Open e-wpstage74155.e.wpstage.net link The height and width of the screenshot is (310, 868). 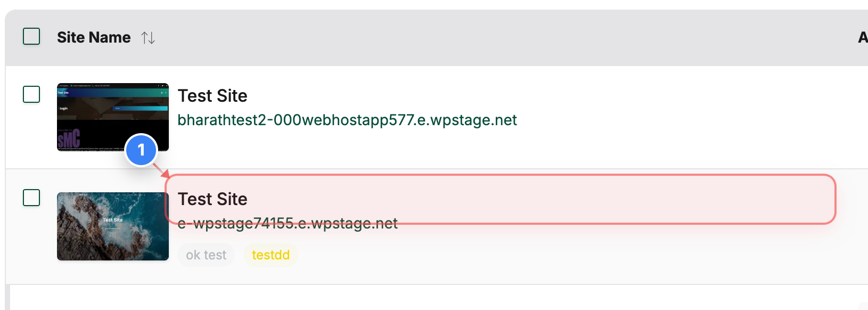click(x=288, y=224)
